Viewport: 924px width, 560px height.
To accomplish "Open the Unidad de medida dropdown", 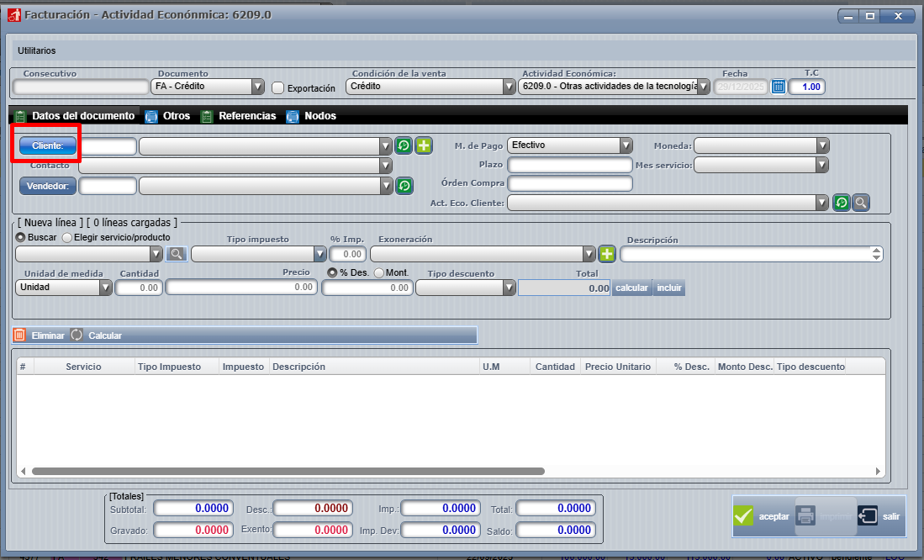I will [105, 288].
